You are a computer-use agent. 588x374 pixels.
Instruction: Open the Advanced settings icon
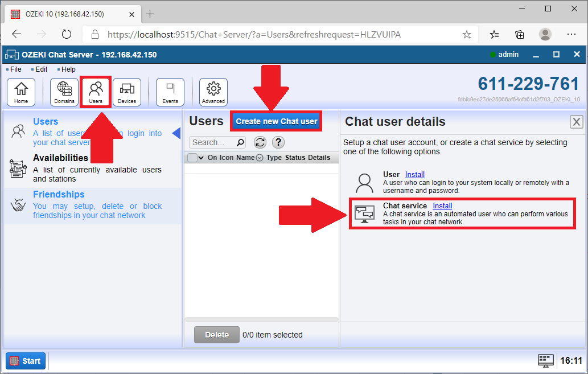[213, 91]
